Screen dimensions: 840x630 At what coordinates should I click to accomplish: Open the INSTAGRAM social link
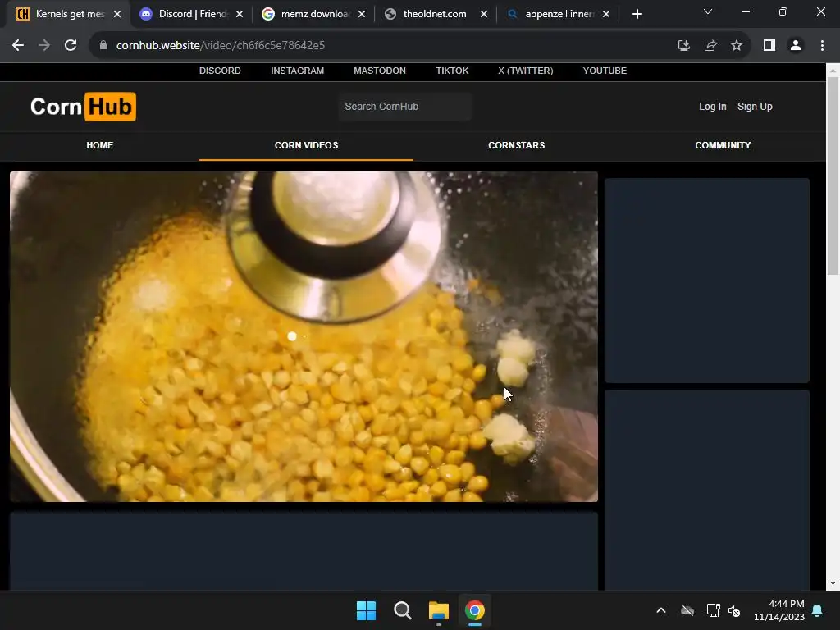pyautogui.click(x=297, y=71)
